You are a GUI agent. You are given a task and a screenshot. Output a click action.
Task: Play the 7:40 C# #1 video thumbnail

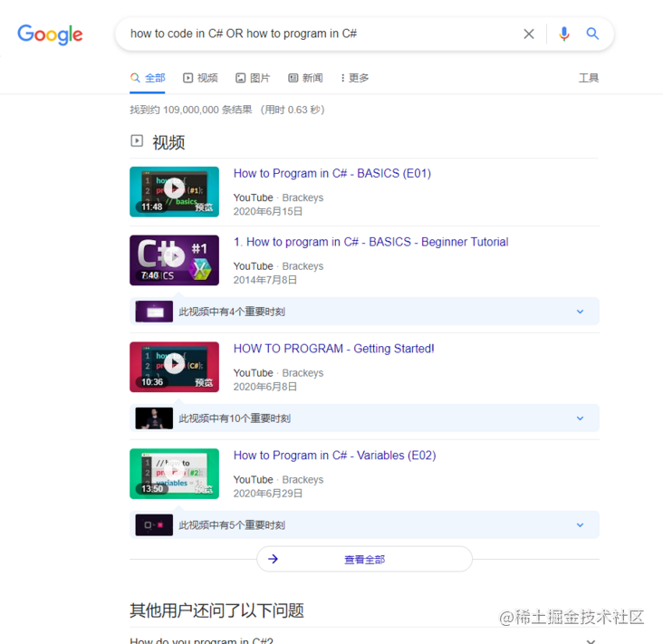(174, 260)
